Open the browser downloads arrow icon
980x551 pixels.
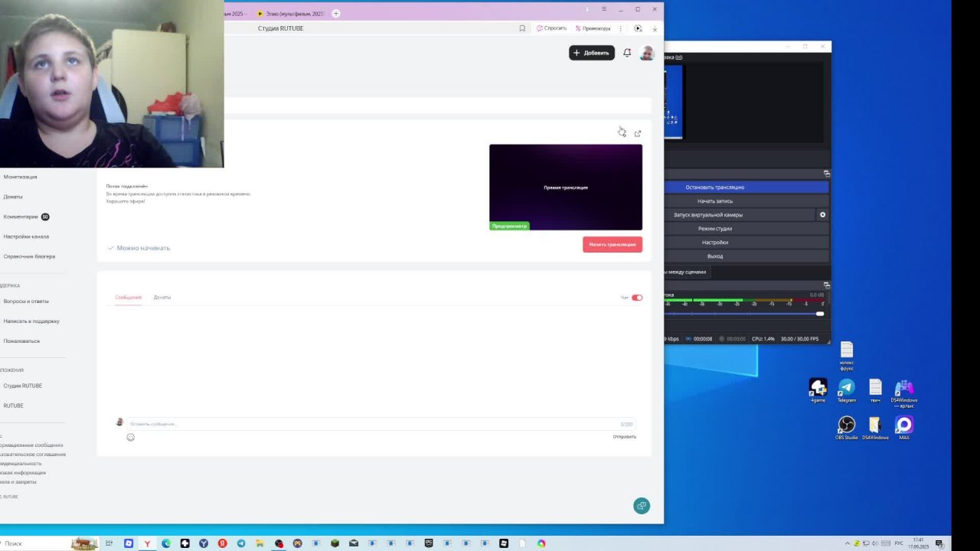(x=655, y=28)
